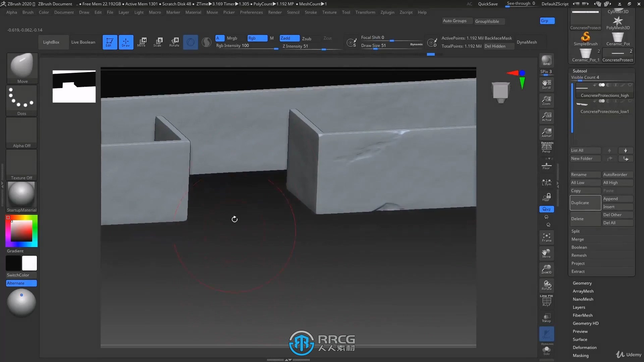Open the Geometry submenu
The width and height of the screenshot is (644, 362).
[x=582, y=283]
